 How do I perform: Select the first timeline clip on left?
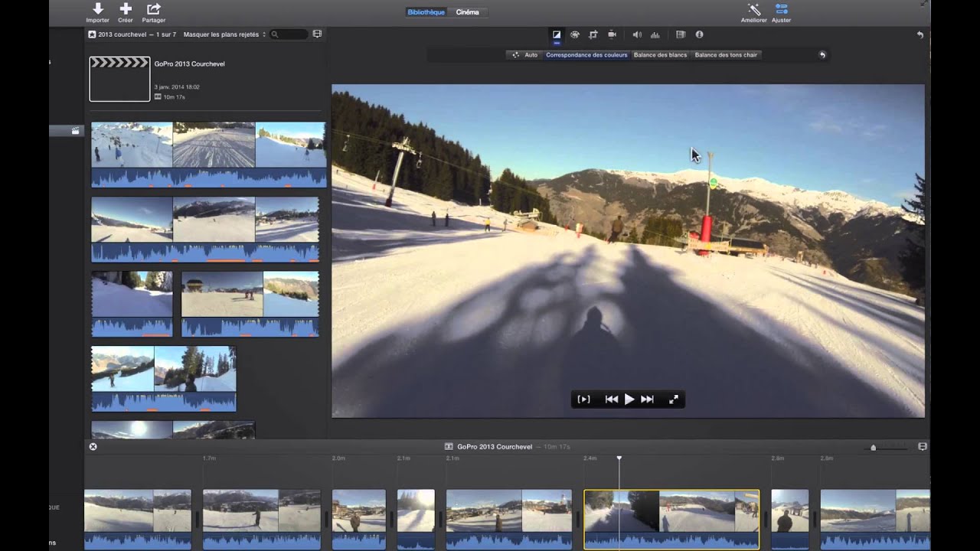(x=138, y=520)
